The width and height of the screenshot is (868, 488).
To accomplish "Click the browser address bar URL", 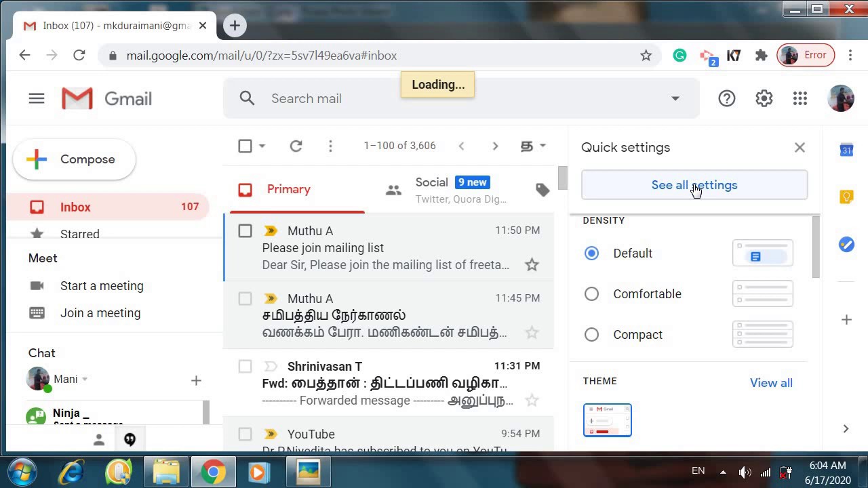I will click(x=262, y=56).
